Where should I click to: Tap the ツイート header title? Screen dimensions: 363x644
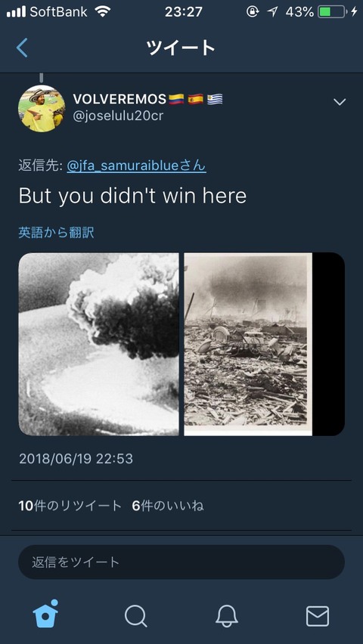click(181, 48)
